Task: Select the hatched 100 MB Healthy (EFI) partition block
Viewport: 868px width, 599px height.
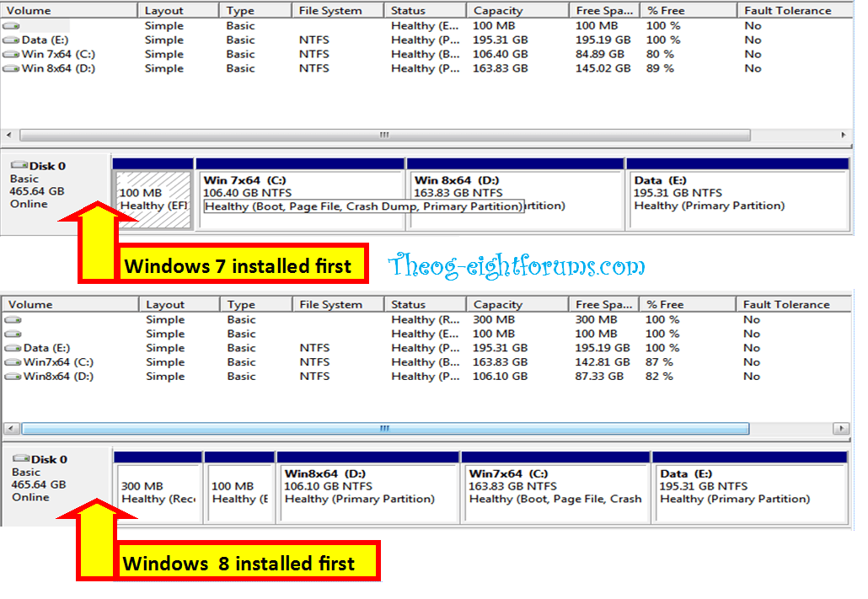Action: tap(153, 200)
